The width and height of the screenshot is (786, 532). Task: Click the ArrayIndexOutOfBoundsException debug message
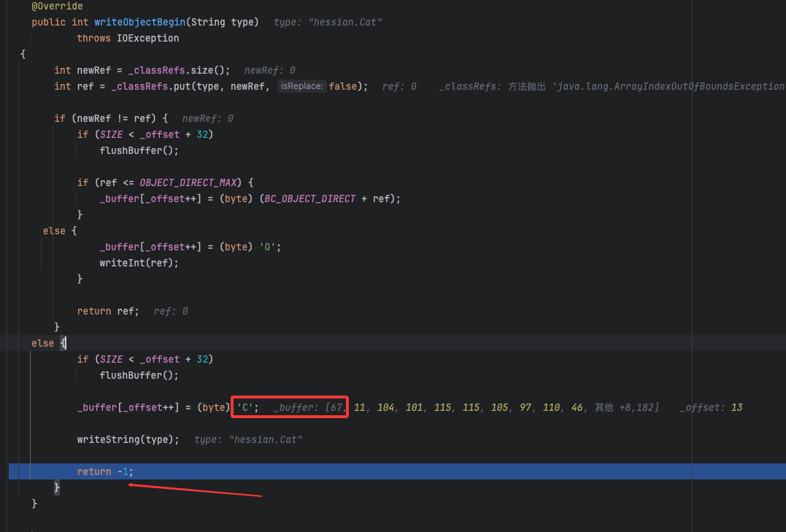coord(669,86)
